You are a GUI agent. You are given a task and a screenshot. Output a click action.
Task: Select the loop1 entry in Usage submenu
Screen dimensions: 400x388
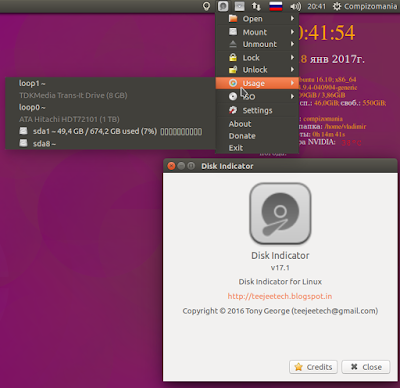(110, 83)
